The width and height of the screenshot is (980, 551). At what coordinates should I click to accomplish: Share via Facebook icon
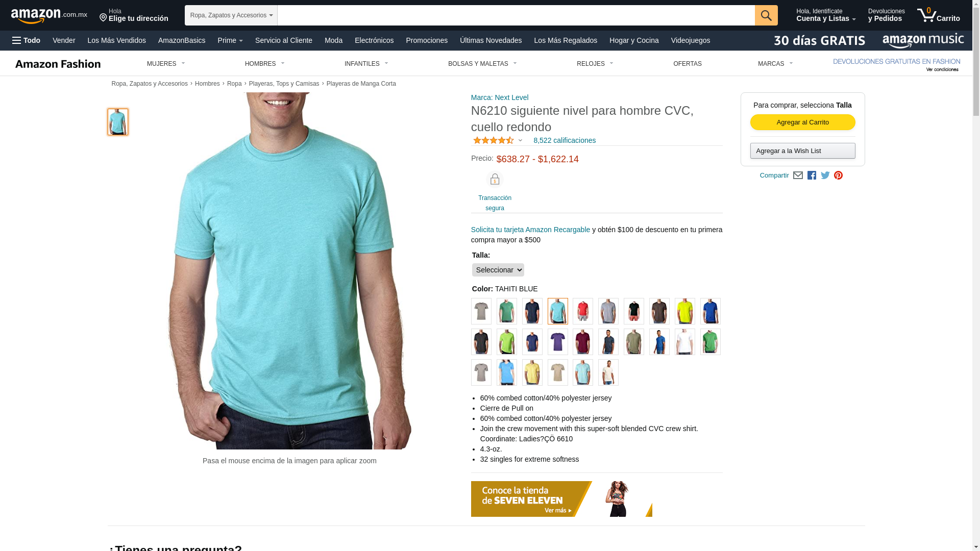point(812,176)
